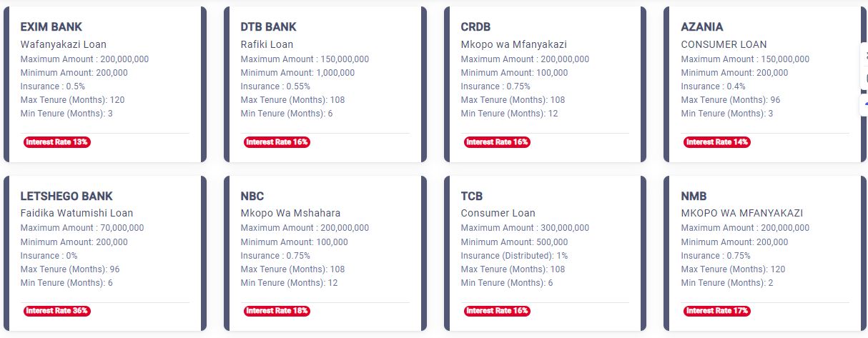Viewport: 868px width, 338px height.
Task: Click TCB's Interest Rate 16% badge
Action: tap(497, 311)
